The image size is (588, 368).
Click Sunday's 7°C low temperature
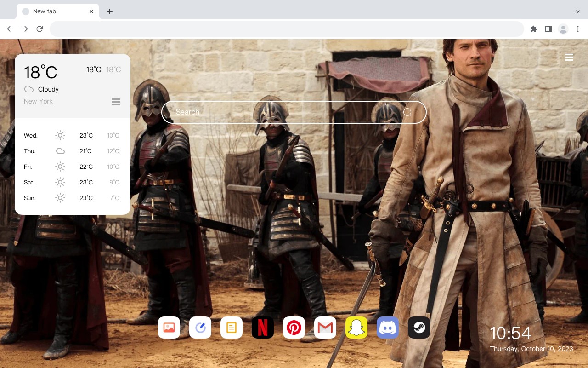pyautogui.click(x=114, y=198)
